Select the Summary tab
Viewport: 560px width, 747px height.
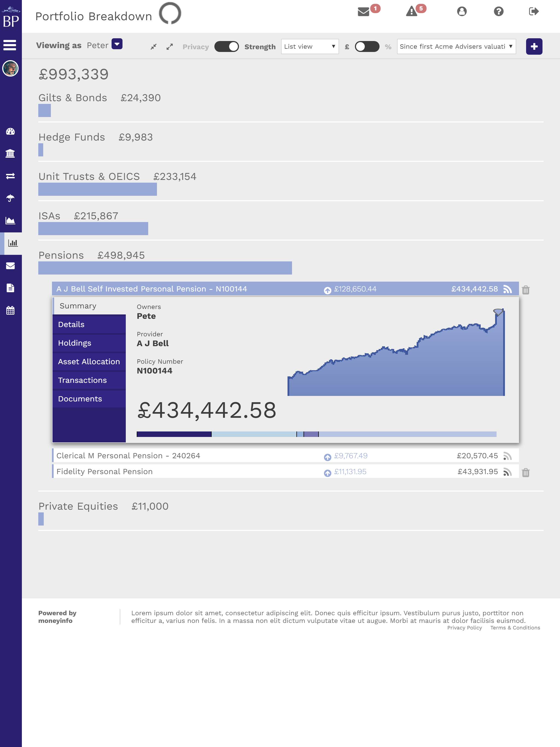click(89, 306)
